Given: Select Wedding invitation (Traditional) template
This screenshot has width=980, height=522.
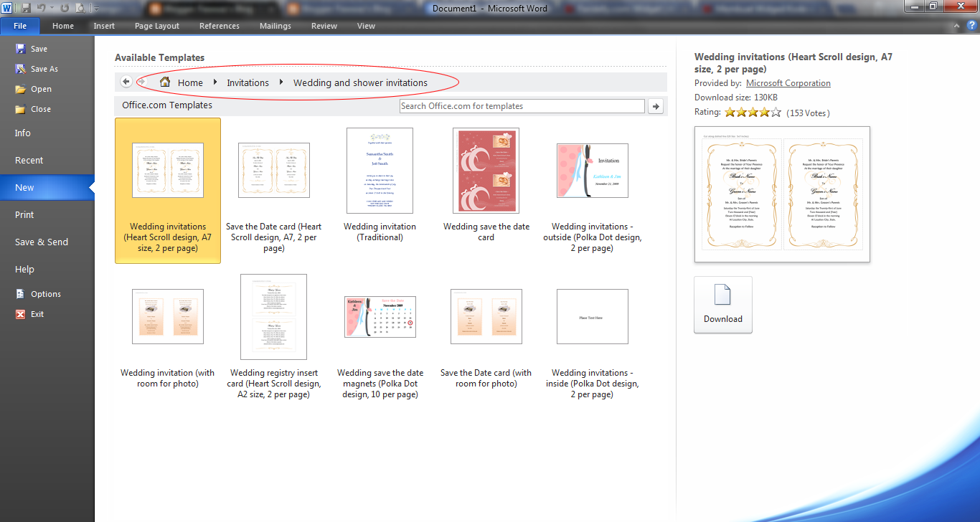Looking at the screenshot, I should (380, 191).
